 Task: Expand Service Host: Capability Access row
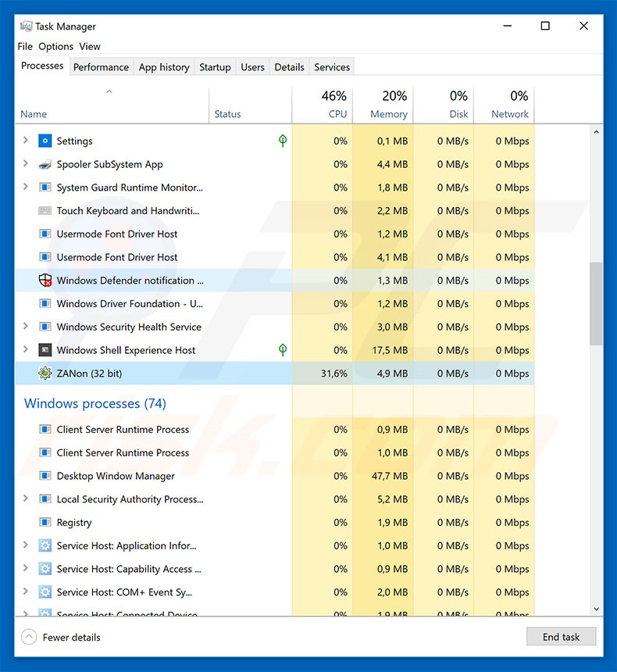26,568
